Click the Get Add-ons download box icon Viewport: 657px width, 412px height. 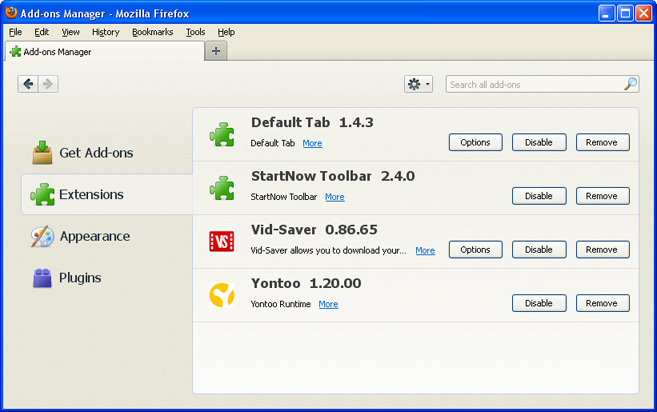click(x=42, y=152)
